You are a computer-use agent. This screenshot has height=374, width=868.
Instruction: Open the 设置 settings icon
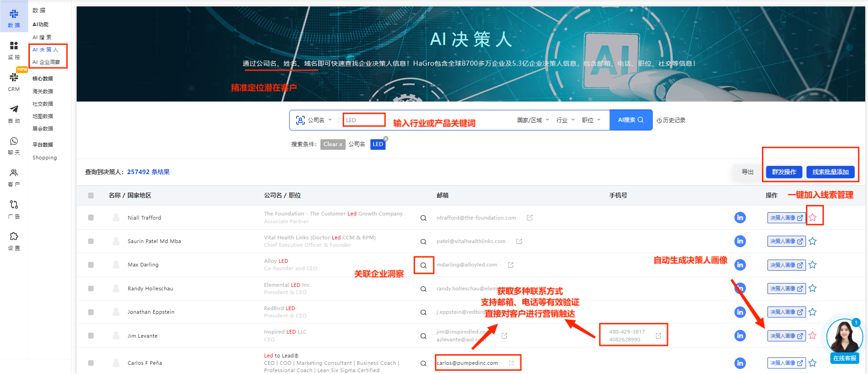(14, 241)
